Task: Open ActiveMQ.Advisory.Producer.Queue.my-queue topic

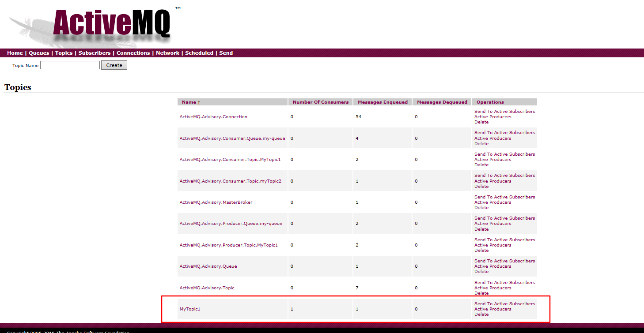Action: [231, 224]
